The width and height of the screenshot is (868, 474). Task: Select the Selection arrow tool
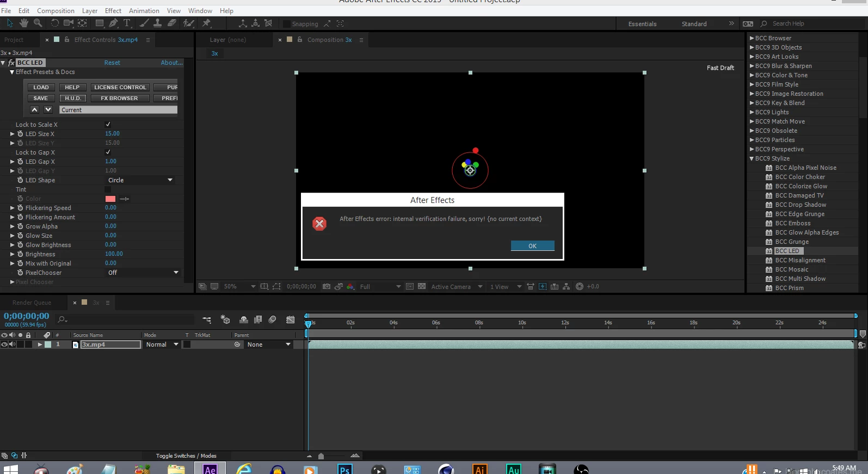click(10, 23)
